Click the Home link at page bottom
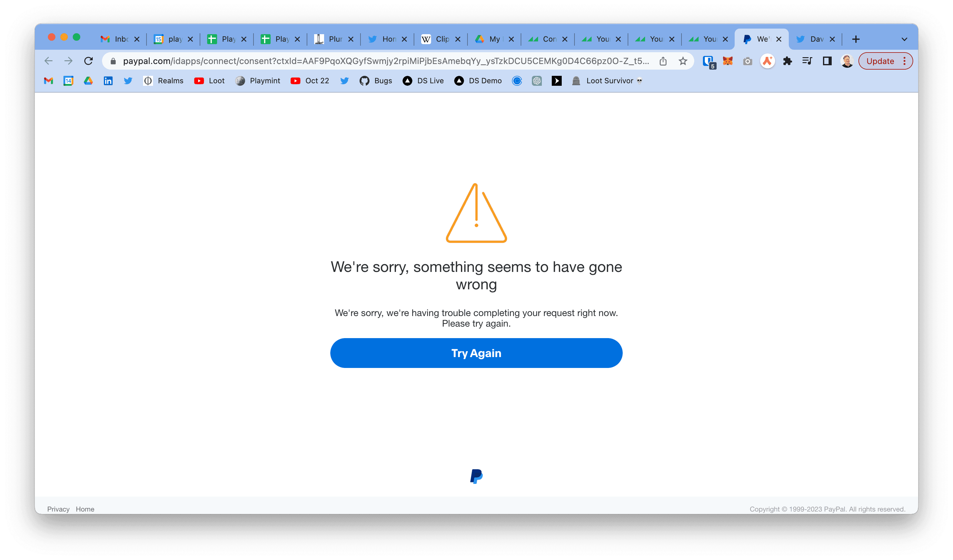Screen dimensions: 953x560 point(85,509)
